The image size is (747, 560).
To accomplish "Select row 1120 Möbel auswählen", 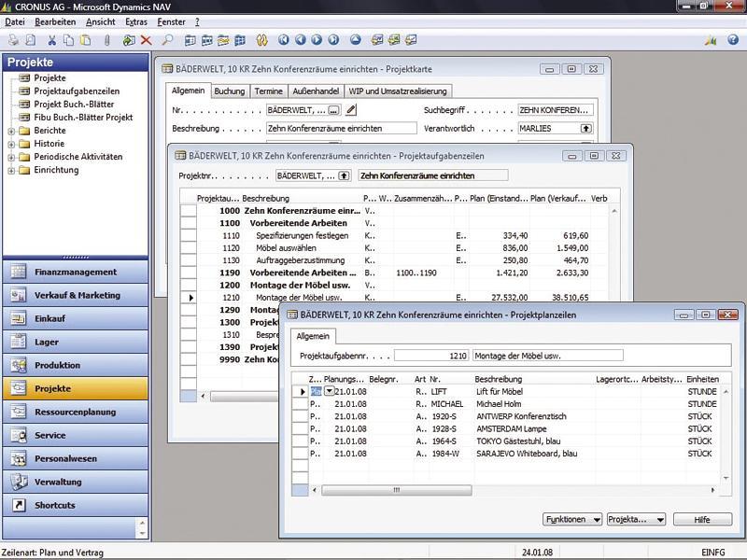I will (x=393, y=248).
